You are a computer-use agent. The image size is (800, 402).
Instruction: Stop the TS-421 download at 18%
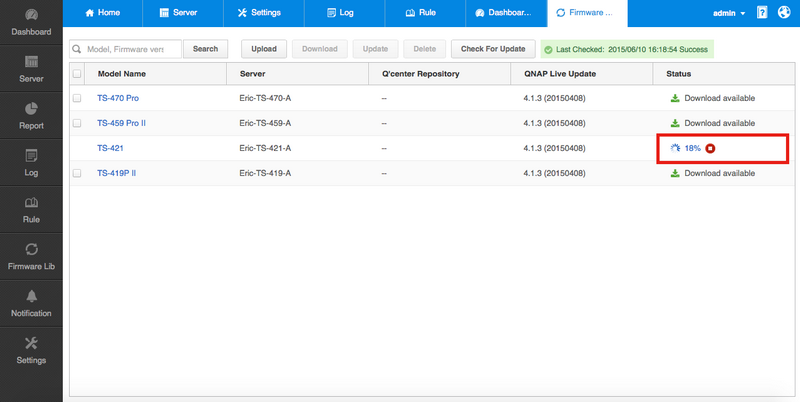click(x=710, y=148)
